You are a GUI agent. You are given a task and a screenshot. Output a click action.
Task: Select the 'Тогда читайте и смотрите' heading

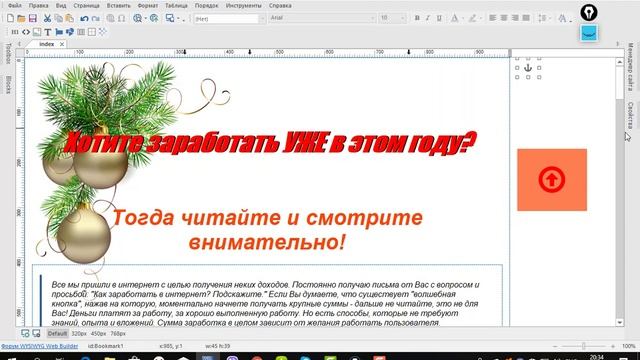tap(267, 230)
